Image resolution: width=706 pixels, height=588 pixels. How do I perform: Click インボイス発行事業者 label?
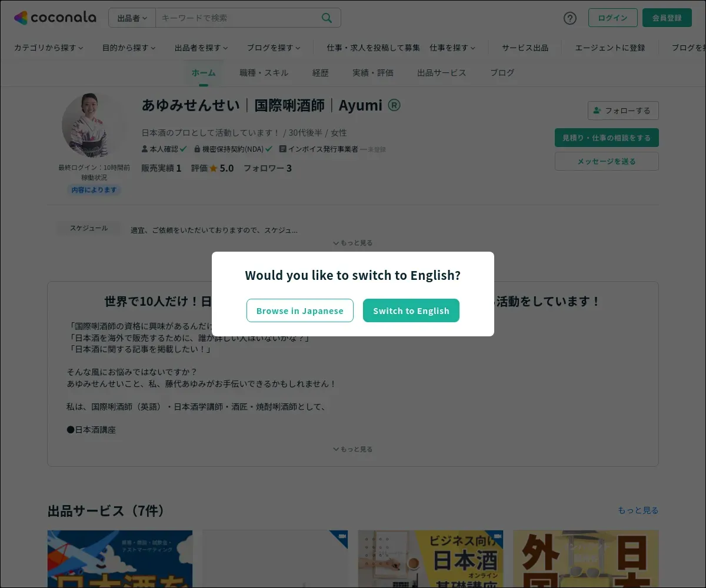click(x=323, y=149)
